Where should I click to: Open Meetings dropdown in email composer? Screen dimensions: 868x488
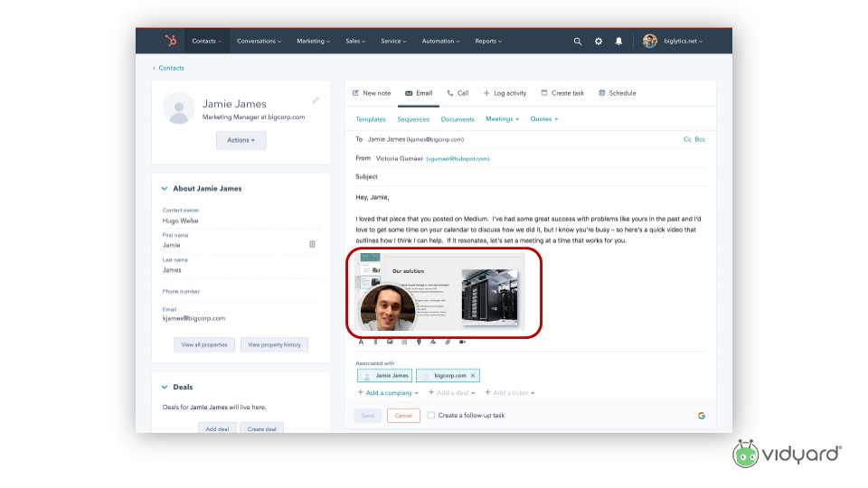click(502, 119)
